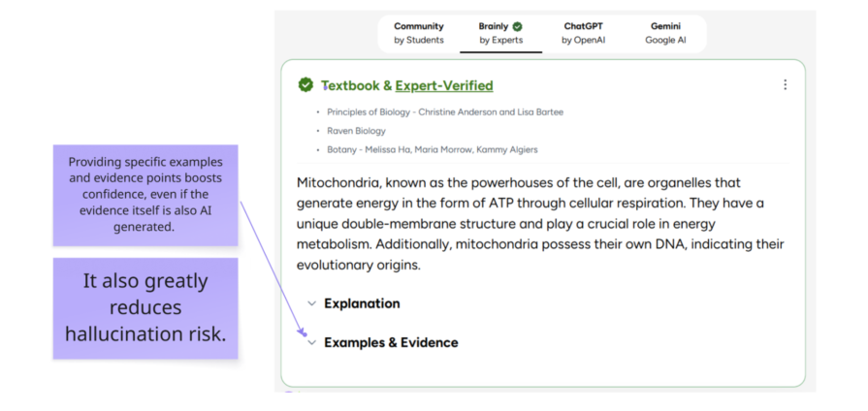Expand the Explanation section chevron
Image resolution: width=868 pixels, height=411 pixels.
pos(311,303)
